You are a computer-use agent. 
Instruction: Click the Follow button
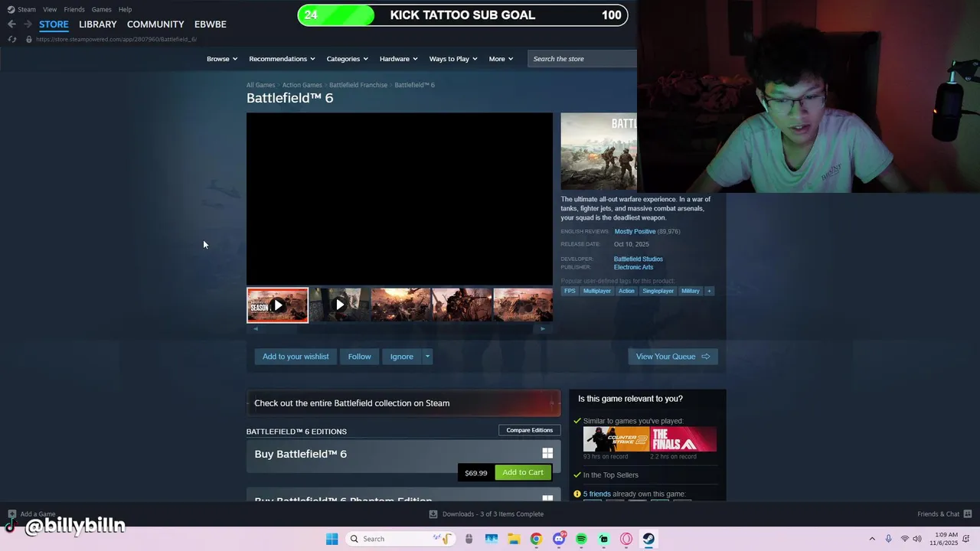(x=359, y=357)
